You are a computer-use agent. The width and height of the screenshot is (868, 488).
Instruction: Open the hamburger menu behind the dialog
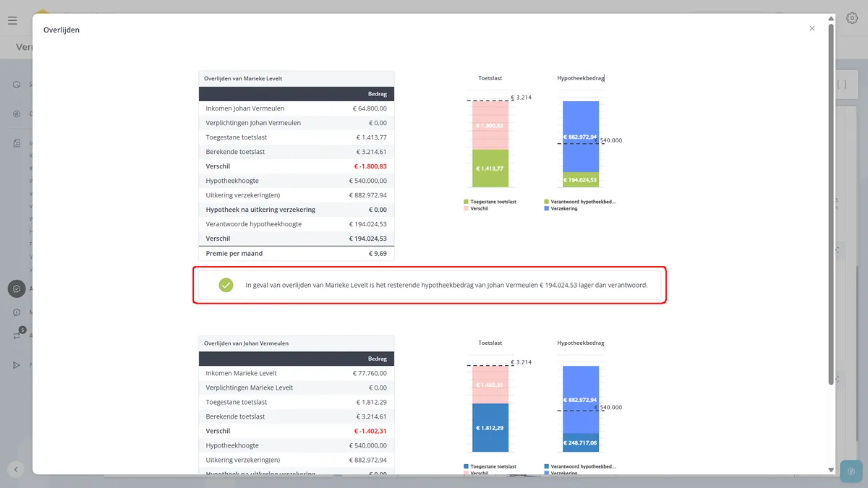[12, 20]
